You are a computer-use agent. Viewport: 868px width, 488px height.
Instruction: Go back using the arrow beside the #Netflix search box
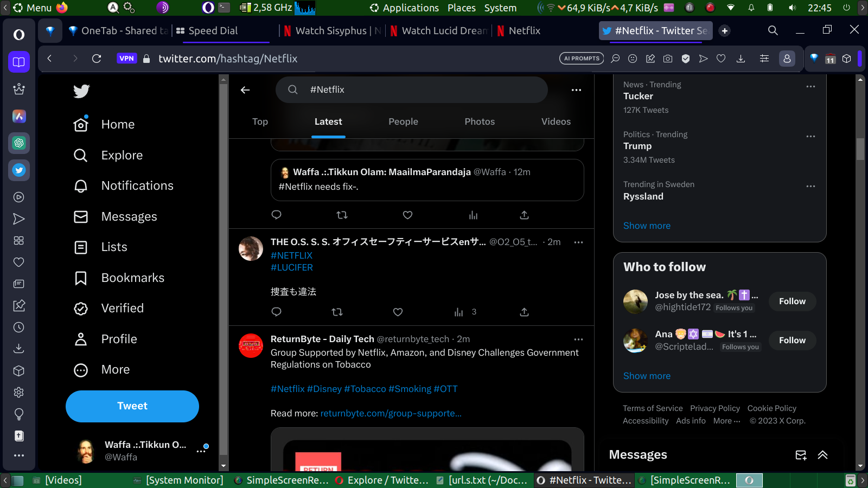[245, 90]
